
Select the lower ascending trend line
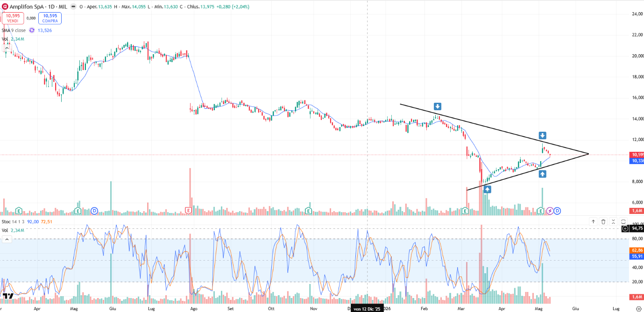pos(527,171)
